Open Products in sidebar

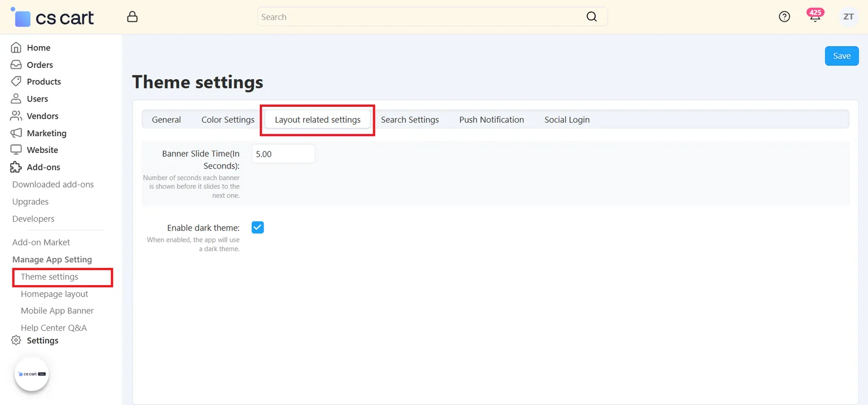[x=44, y=82]
